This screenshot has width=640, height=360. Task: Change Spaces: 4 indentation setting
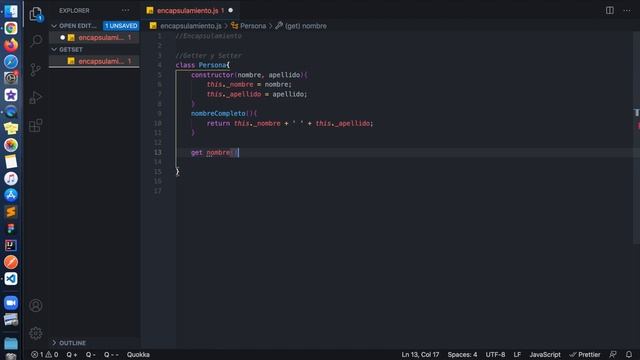[462, 354]
